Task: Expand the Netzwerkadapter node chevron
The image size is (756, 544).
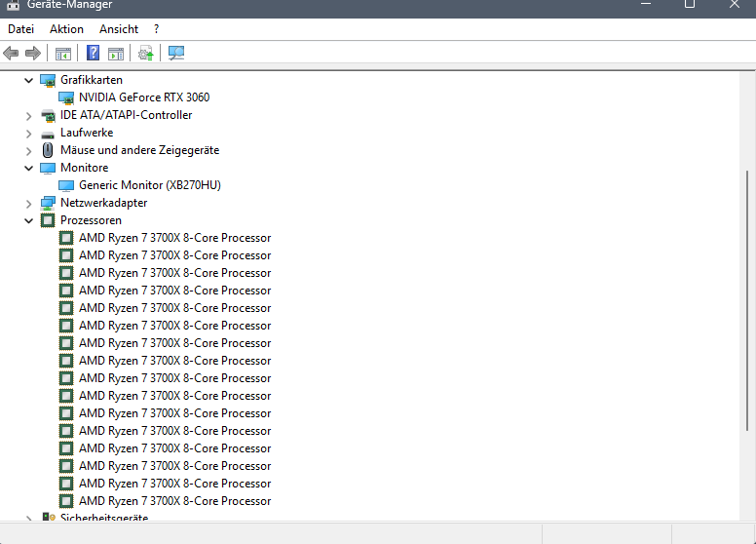Action: (x=29, y=204)
